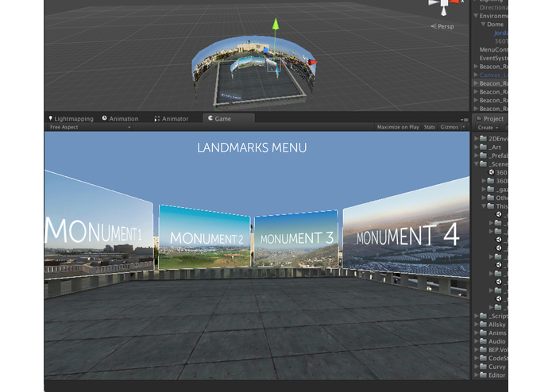Collapse the Dome hierarchy node
552x392 pixels.
click(484, 25)
